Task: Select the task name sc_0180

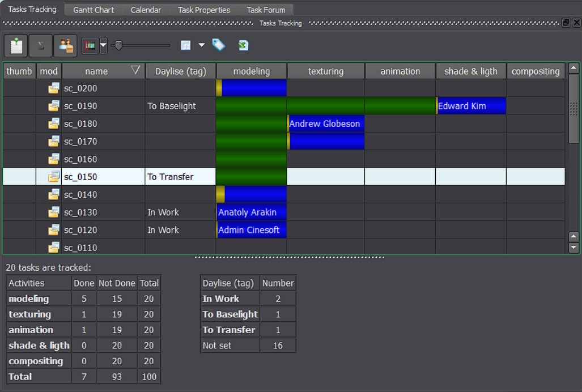Action: point(80,124)
